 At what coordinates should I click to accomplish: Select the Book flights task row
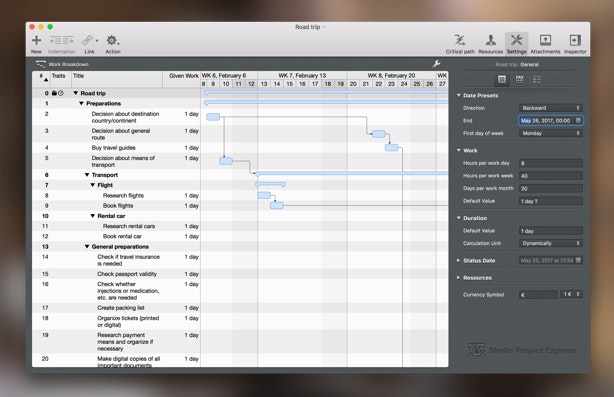pos(116,206)
